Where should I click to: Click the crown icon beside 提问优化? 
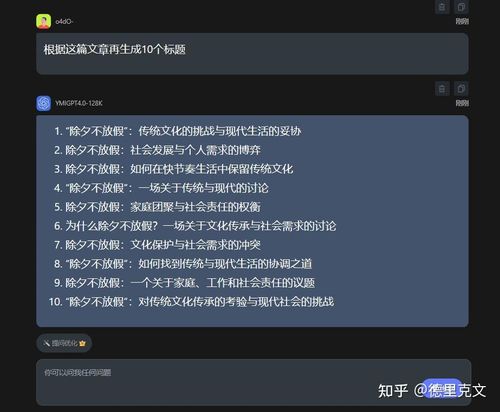[82, 343]
